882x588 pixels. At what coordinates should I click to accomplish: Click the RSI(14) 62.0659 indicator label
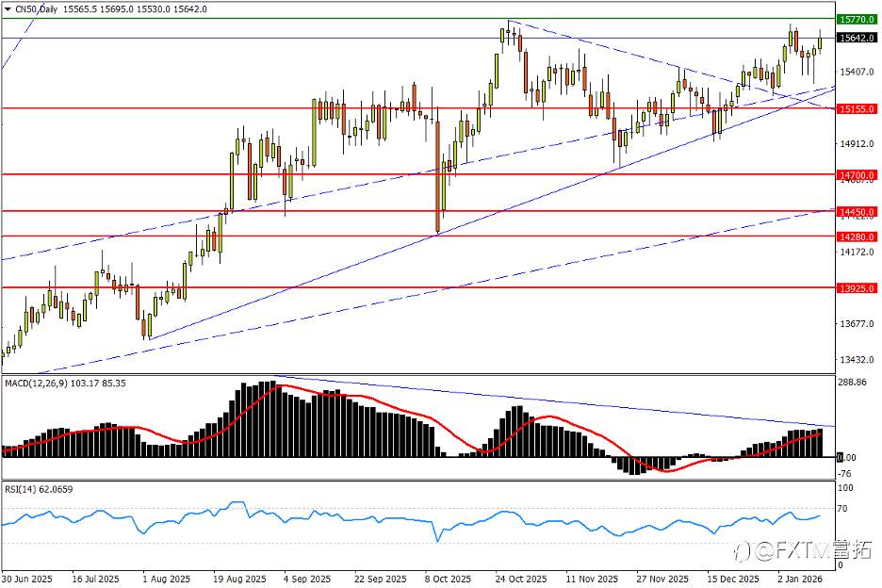pos(39,490)
